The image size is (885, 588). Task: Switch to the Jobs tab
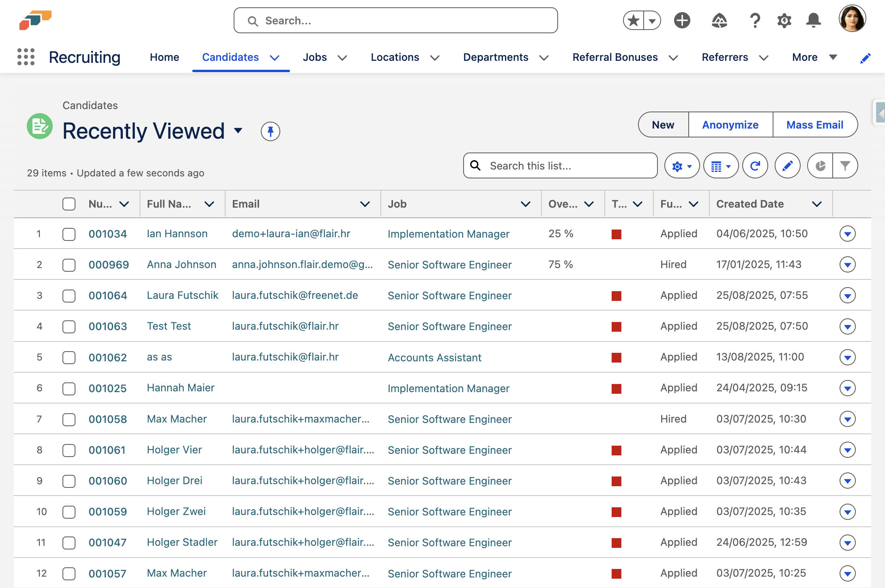point(315,57)
